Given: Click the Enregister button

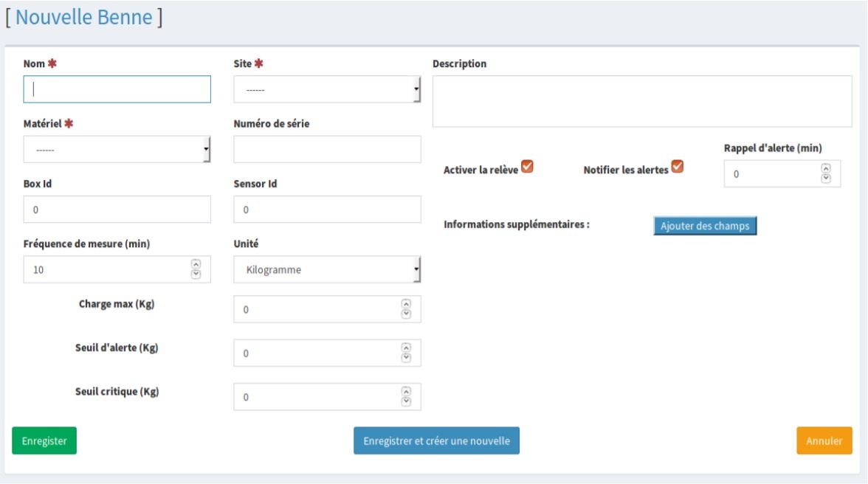Looking at the screenshot, I should pos(44,440).
